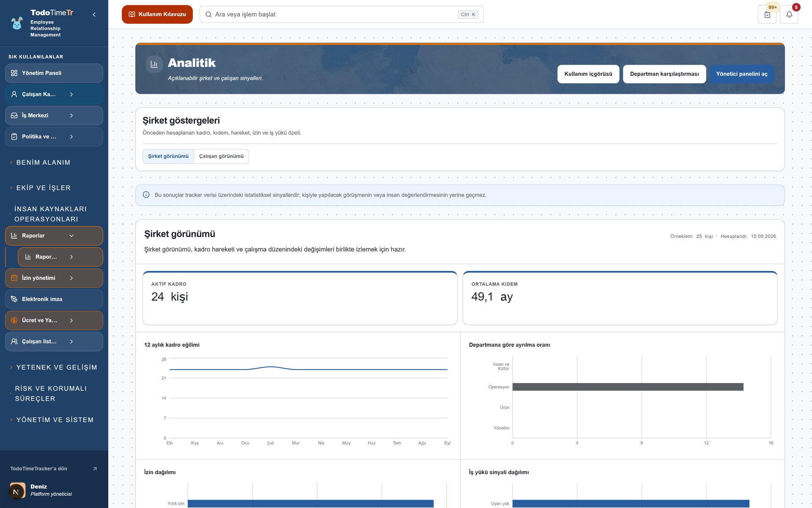Image resolution: width=812 pixels, height=508 pixels.
Task: Click the Çalışan Ka... person icon
Action: point(14,94)
